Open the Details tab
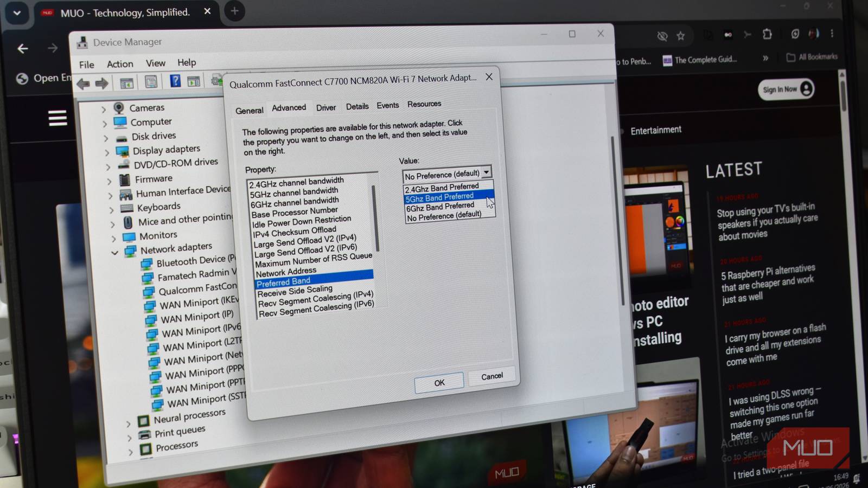 point(357,106)
